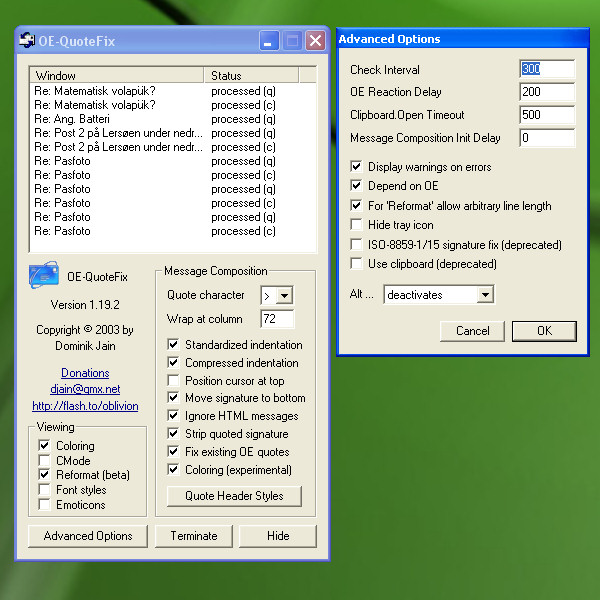Select 'Re: Matematisk volapük?' processed (c) row

click(x=173, y=105)
